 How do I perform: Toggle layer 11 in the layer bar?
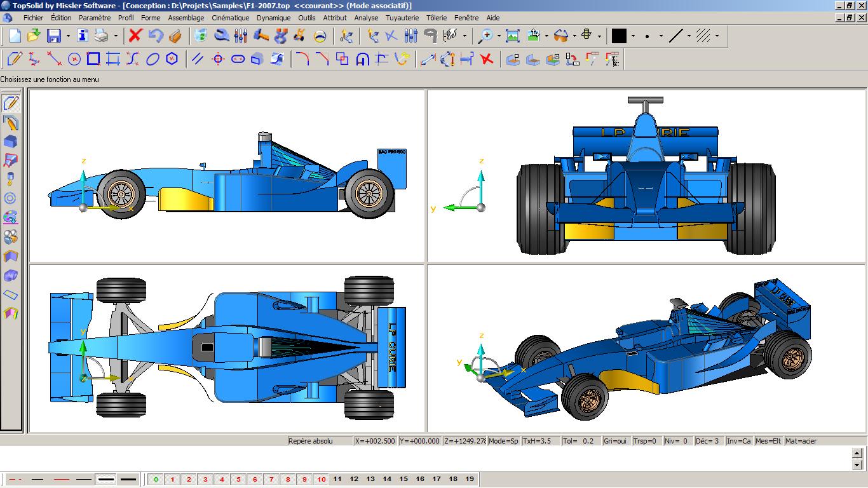point(337,479)
